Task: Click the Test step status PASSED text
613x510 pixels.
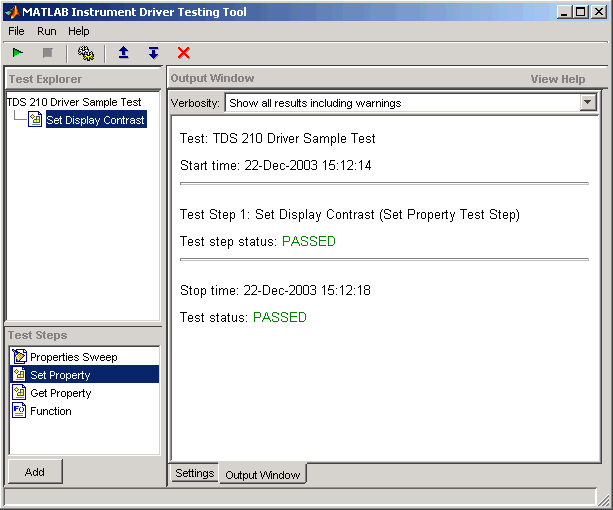Action: (x=308, y=241)
